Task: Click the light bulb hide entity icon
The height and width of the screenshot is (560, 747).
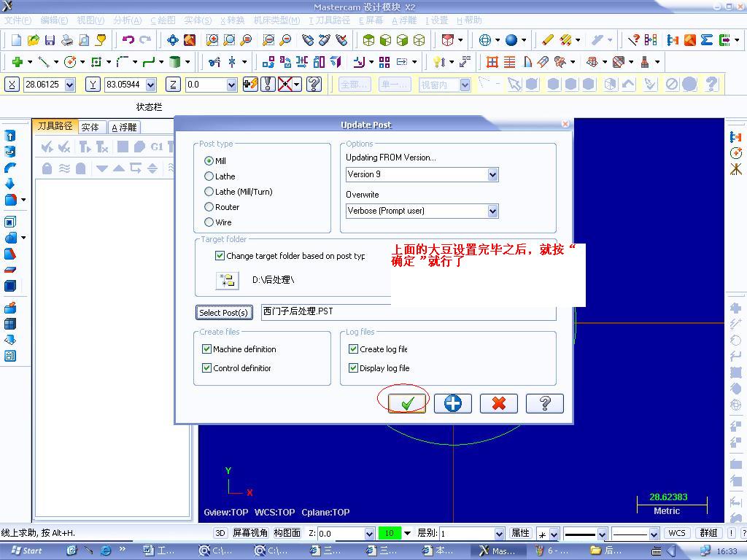Action: 438,62
